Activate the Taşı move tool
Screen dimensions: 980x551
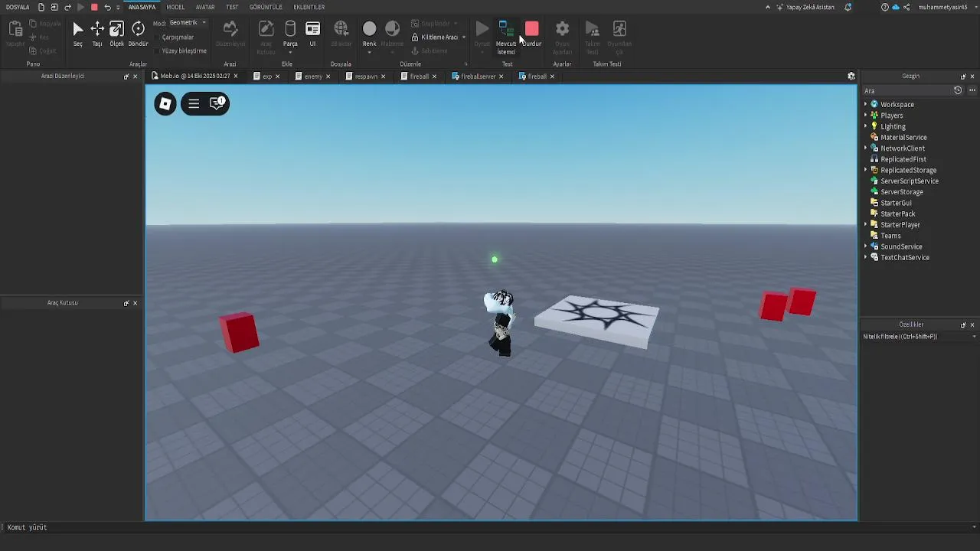[97, 34]
